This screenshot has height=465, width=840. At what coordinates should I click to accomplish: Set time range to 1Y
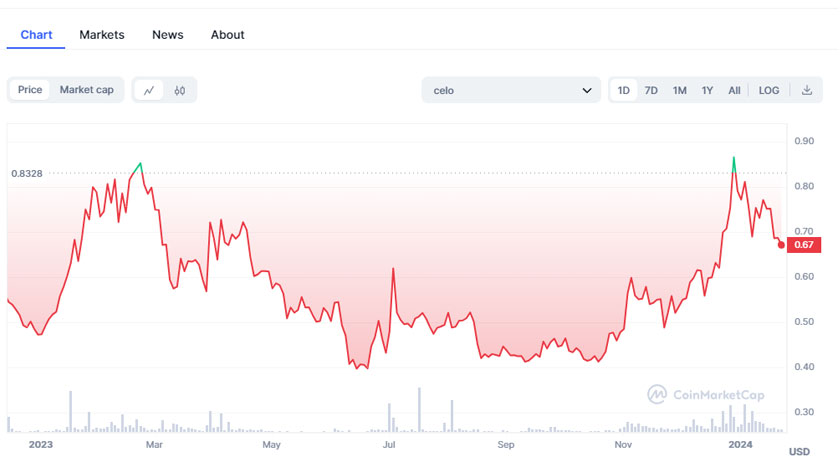(x=707, y=90)
